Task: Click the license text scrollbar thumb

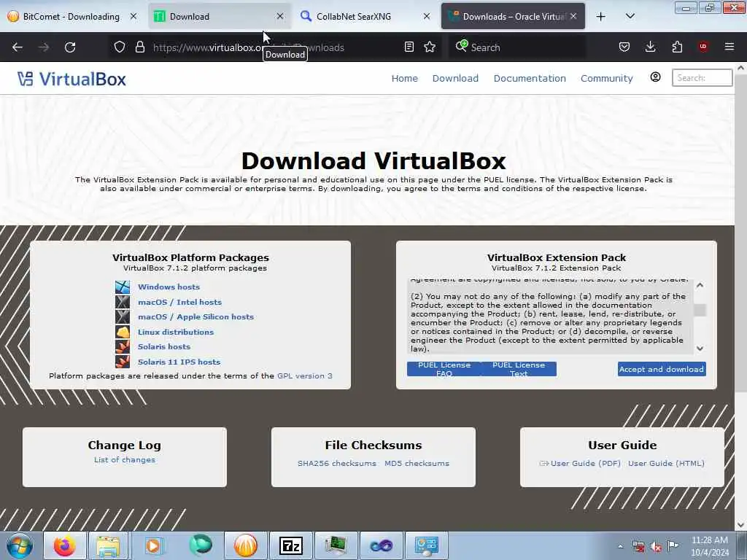Action: pyautogui.click(x=700, y=310)
